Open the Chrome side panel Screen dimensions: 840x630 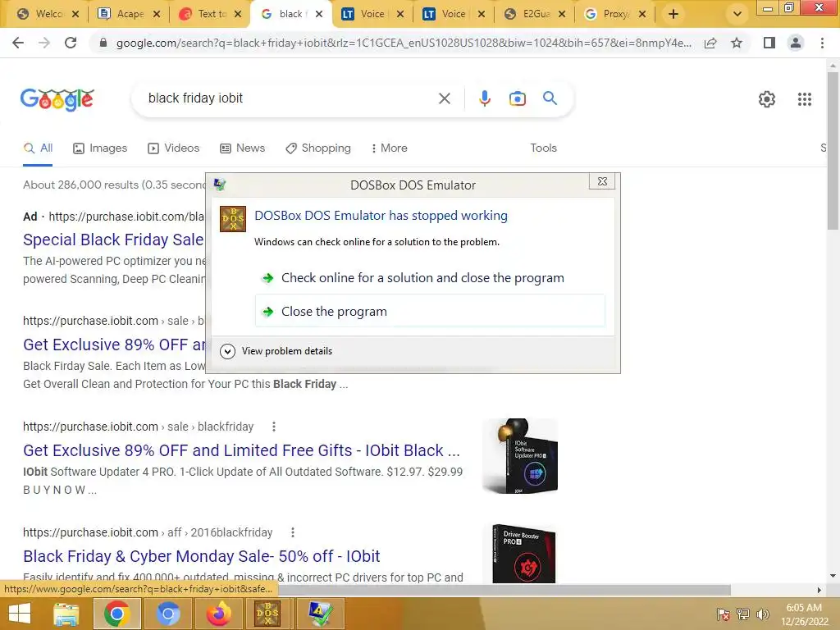tap(769, 43)
